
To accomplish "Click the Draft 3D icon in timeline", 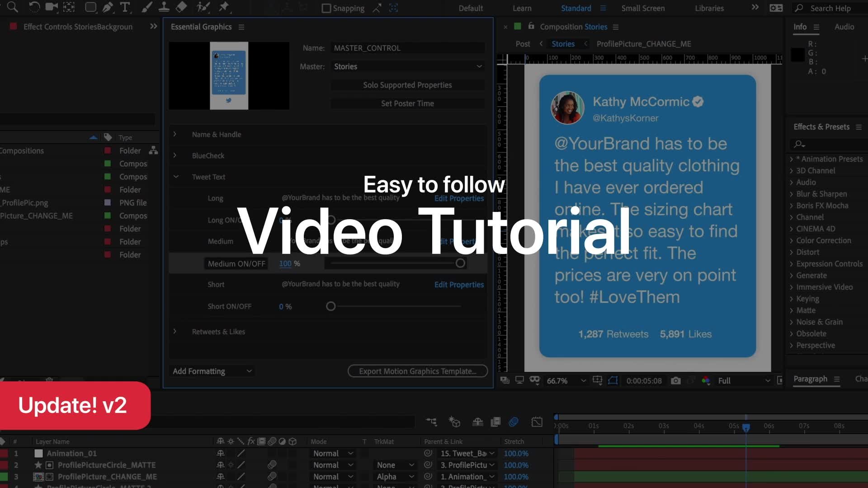I will pyautogui.click(x=454, y=422).
